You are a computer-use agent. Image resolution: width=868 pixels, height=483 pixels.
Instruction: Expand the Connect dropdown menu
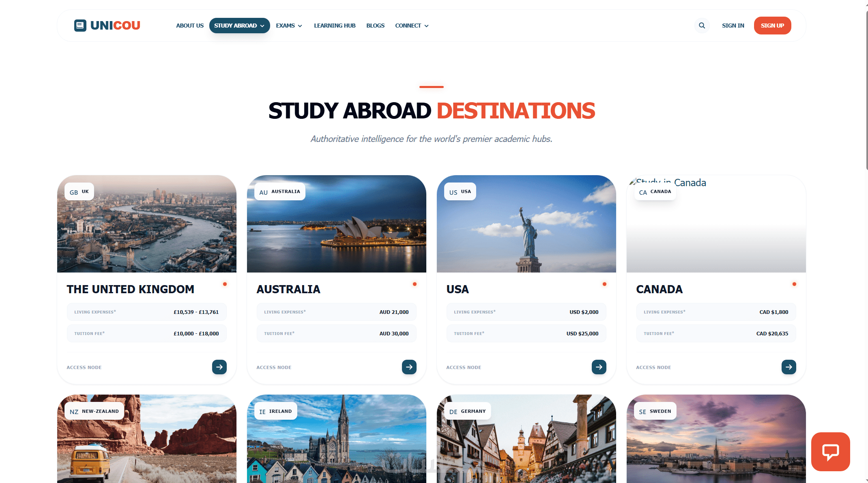tap(412, 26)
